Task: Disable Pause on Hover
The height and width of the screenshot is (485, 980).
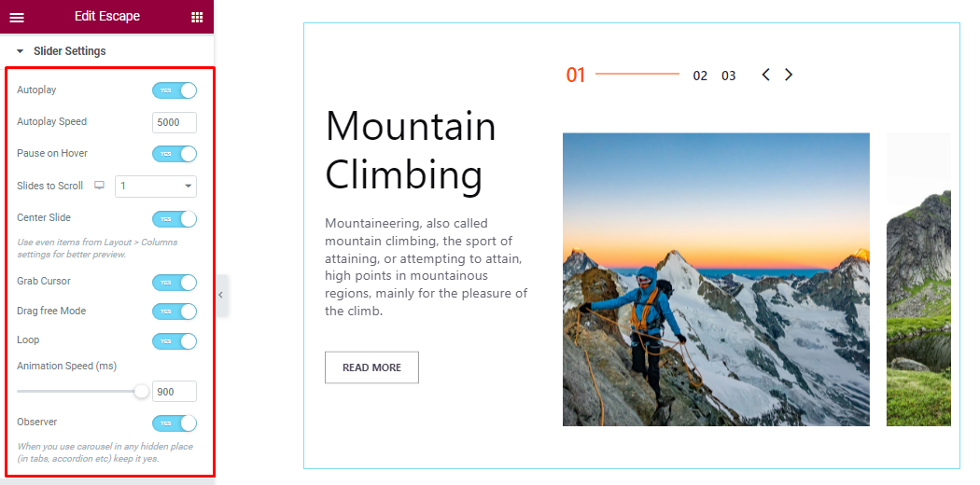Action: click(175, 154)
